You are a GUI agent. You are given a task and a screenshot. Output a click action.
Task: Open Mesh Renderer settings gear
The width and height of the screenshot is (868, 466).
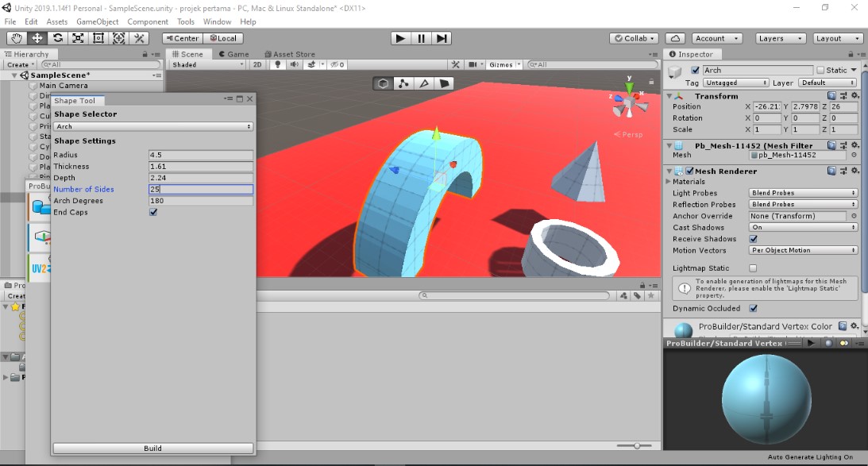tap(854, 171)
